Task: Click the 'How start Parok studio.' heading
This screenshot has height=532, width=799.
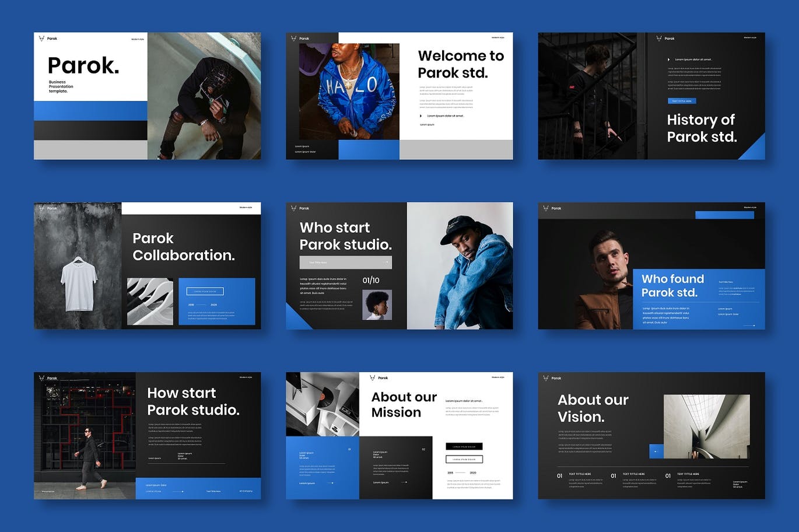Action: click(193, 401)
